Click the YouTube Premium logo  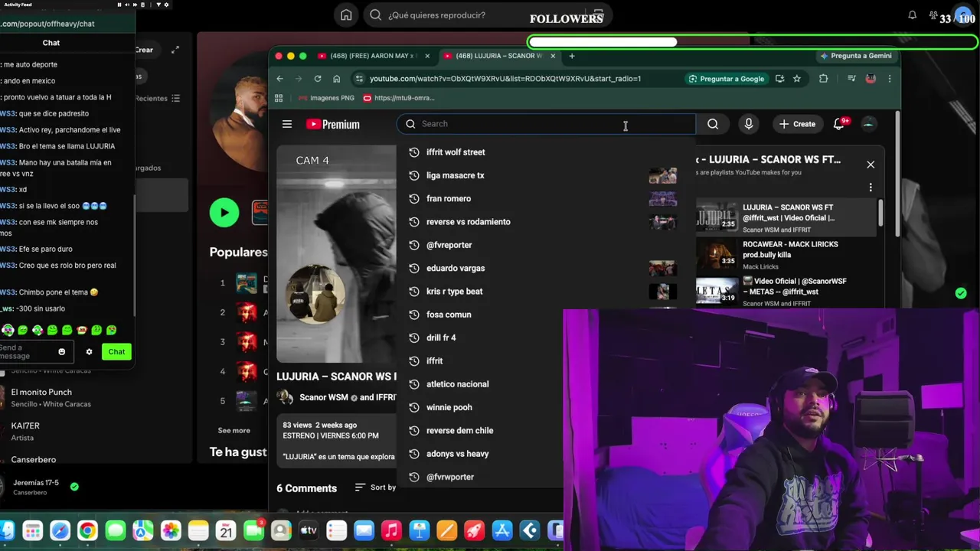pyautogui.click(x=333, y=124)
